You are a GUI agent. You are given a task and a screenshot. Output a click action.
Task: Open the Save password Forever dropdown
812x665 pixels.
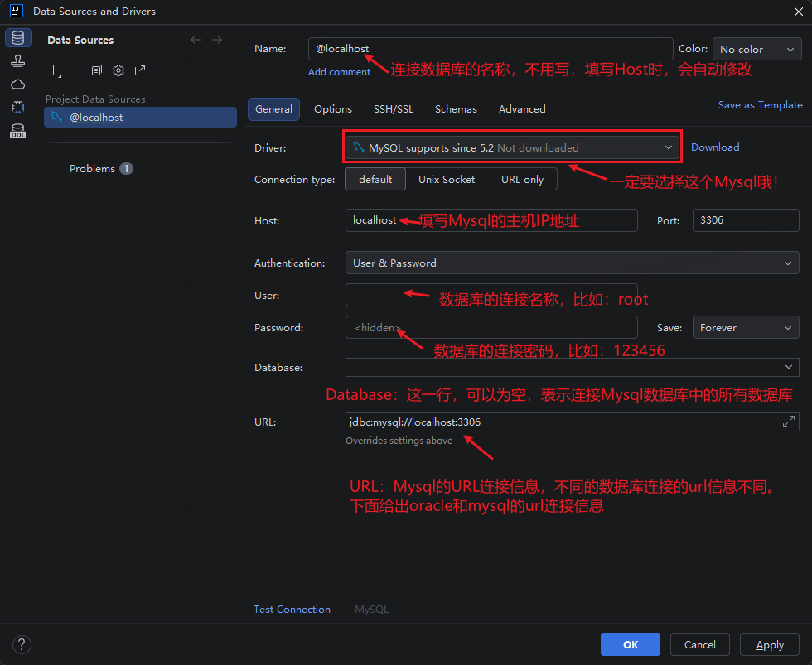[746, 328]
